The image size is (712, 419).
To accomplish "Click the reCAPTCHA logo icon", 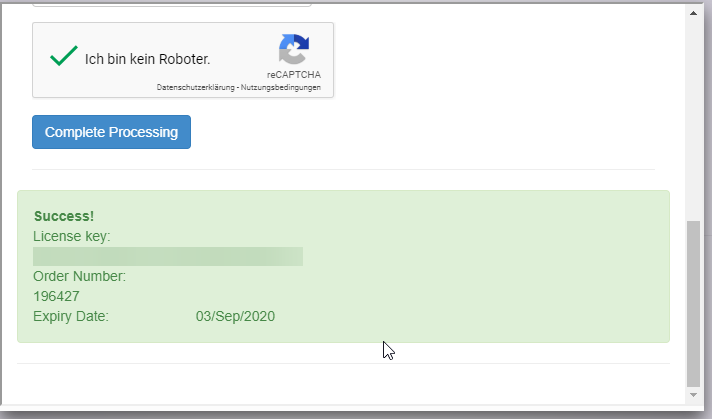I will tap(294, 50).
